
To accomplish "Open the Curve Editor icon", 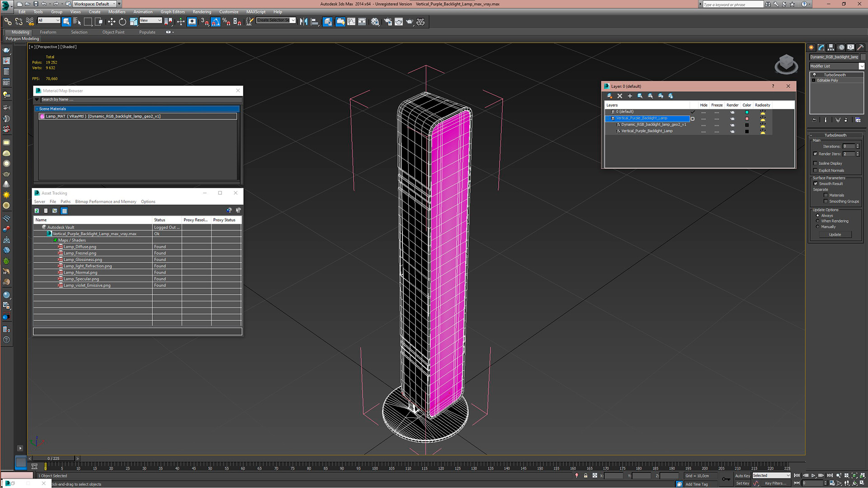I will (x=351, y=22).
